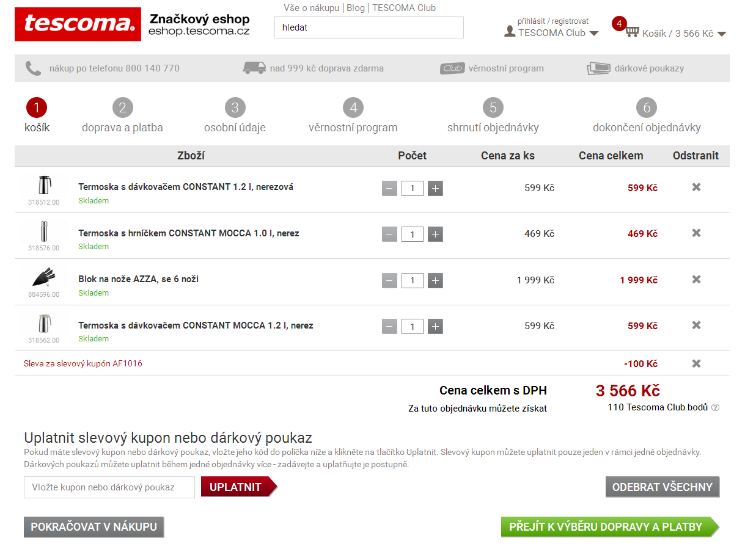756x549 pixels.
Task: Remove Termoska s hrníčkem CONSTANT MOCCA 1.0 l
Action: tap(696, 233)
